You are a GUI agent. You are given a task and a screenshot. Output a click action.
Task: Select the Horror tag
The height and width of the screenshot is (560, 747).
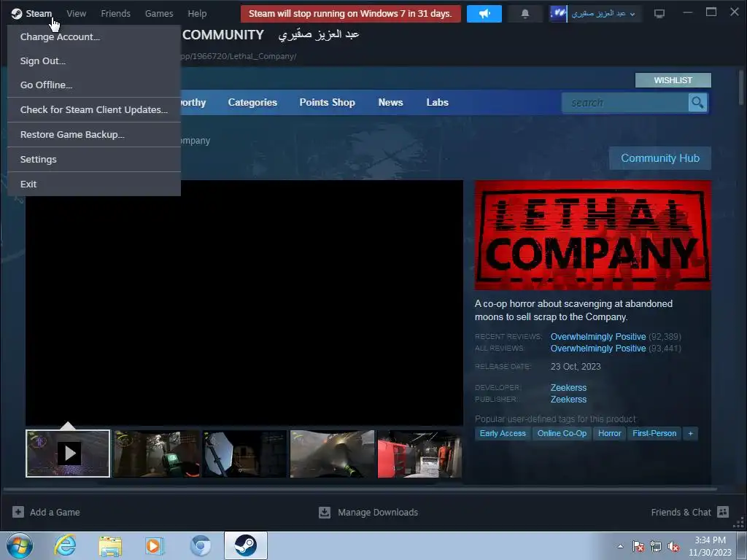[609, 433]
